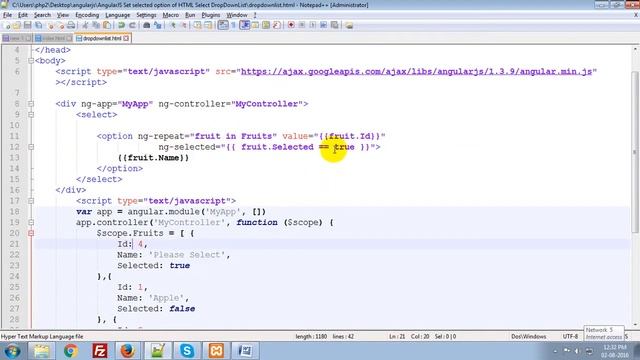This screenshot has width=640, height=360.
Task: Open the angular.min.js googleapis URL link
Action: (416, 71)
